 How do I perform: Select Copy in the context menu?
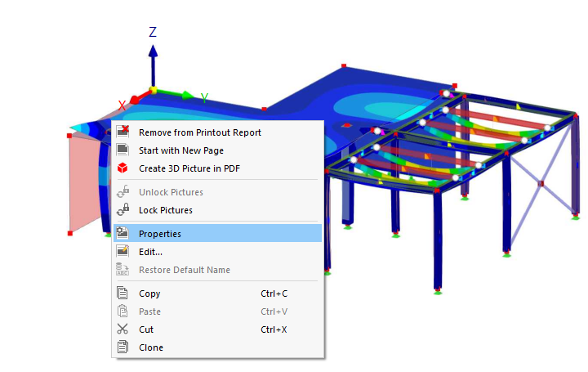(x=217, y=294)
